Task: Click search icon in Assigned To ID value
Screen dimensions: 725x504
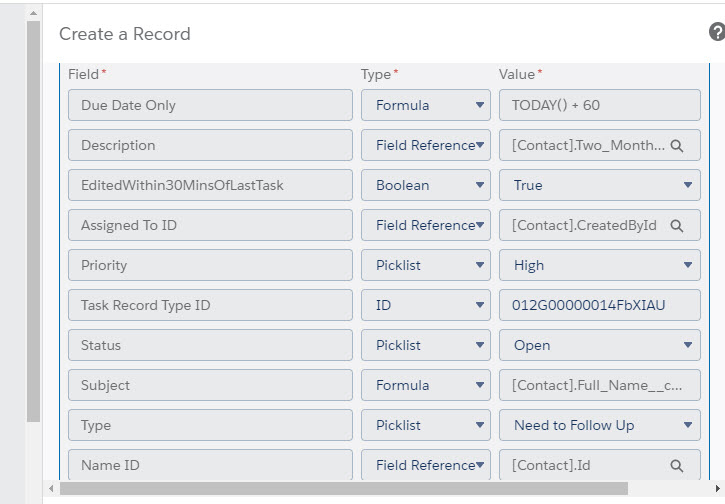Action: coord(677,226)
